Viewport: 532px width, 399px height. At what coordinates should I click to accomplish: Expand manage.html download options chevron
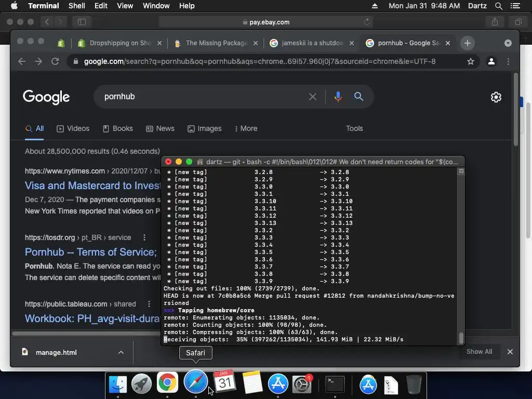tap(121, 353)
